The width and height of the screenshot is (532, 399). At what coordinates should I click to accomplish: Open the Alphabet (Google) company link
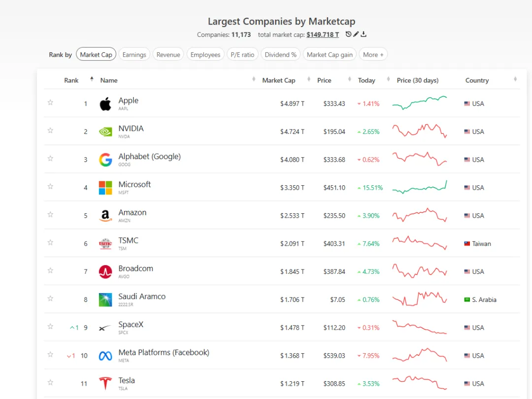coord(149,157)
